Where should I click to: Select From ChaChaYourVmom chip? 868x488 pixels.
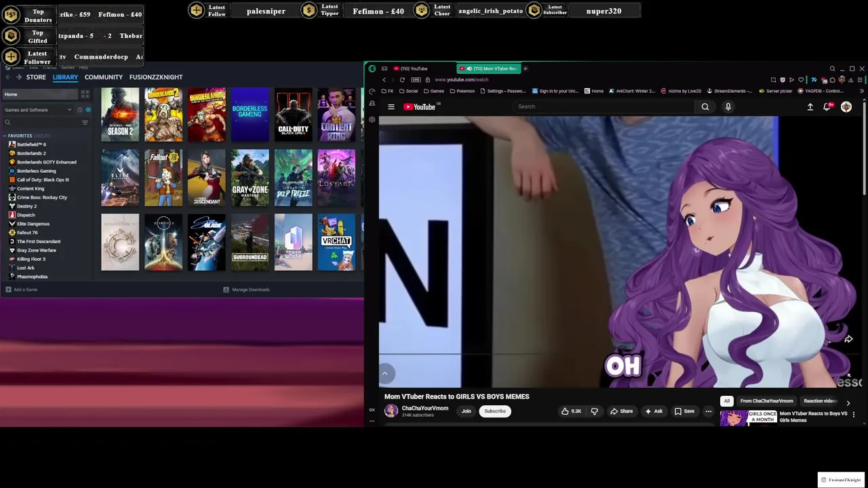coord(767,401)
